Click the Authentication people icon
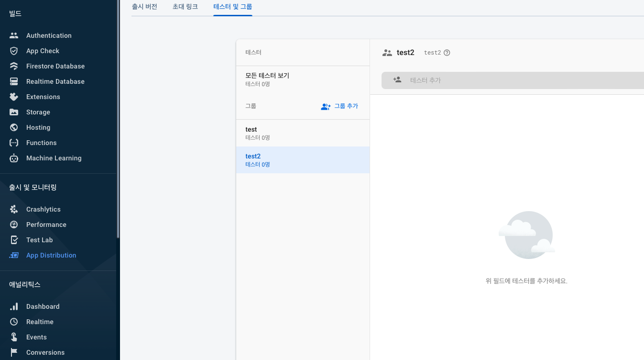The height and width of the screenshot is (360, 644). click(x=14, y=35)
